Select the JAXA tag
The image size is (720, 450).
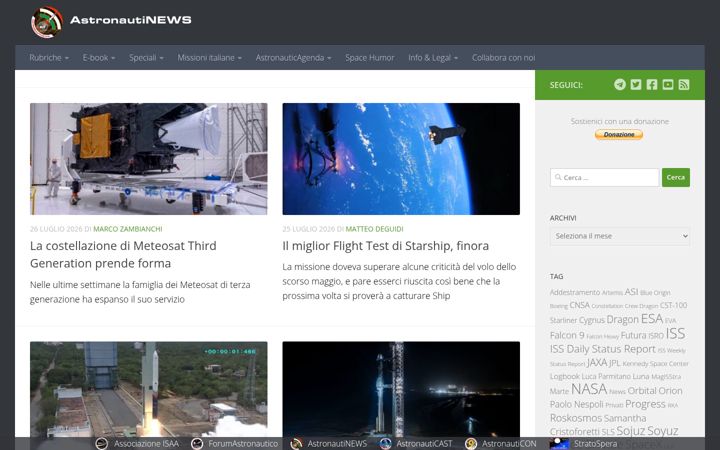(596, 363)
